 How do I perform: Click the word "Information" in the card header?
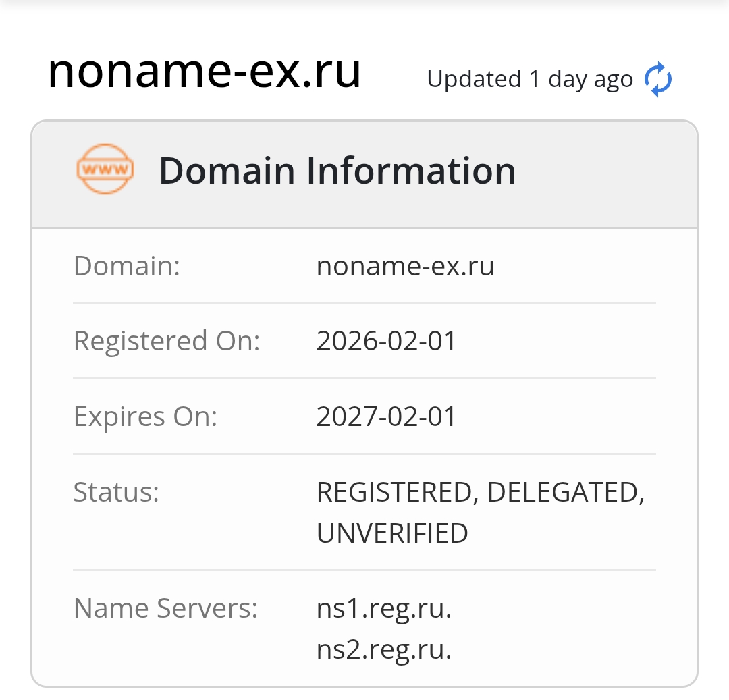[x=411, y=171]
